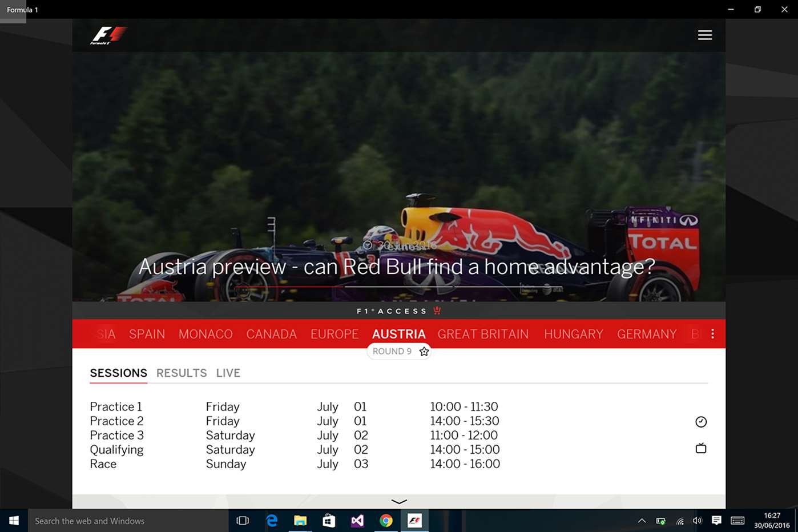Screen dimensions: 798x532
Task: Launch Microsoft Edge from the taskbar
Action: pyautogui.click(x=272, y=521)
